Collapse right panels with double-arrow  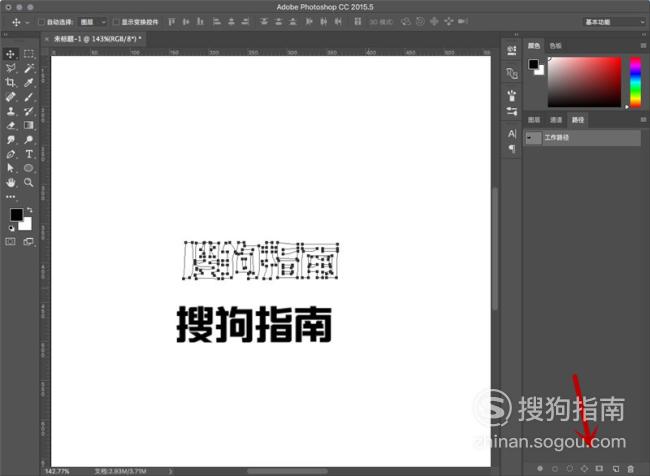pyautogui.click(x=643, y=34)
